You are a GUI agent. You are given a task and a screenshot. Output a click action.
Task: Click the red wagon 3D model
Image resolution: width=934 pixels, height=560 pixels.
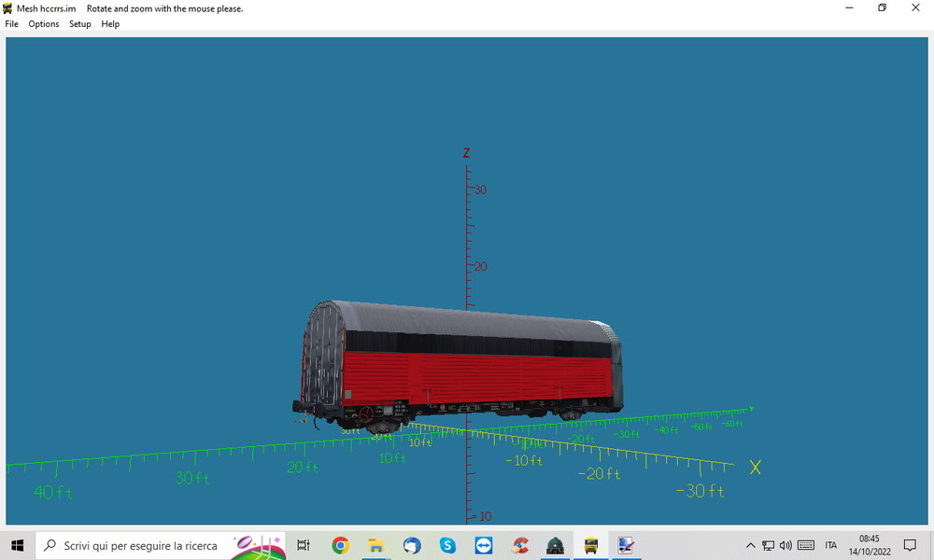(x=458, y=366)
